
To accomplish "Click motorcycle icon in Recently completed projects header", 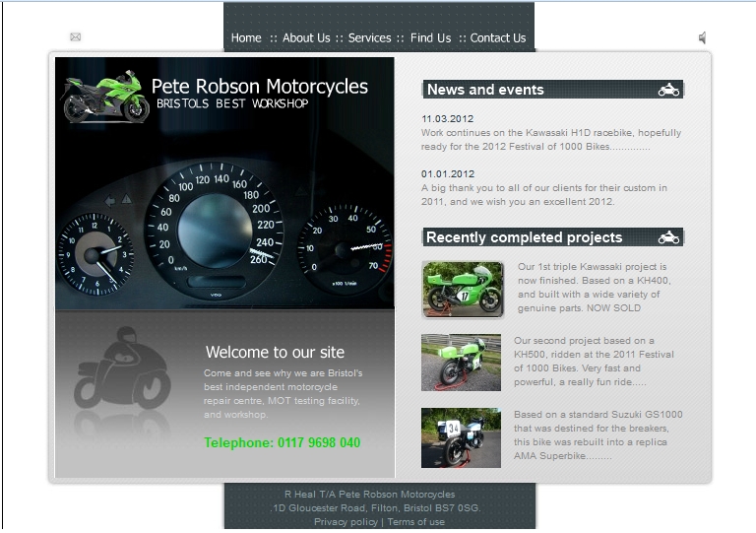I will point(668,237).
